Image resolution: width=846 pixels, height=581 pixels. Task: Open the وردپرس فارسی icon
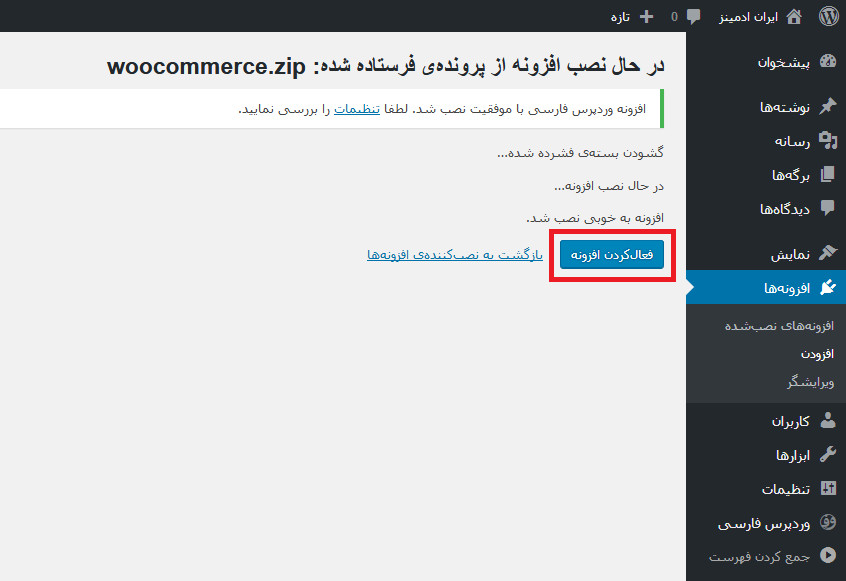coord(828,522)
